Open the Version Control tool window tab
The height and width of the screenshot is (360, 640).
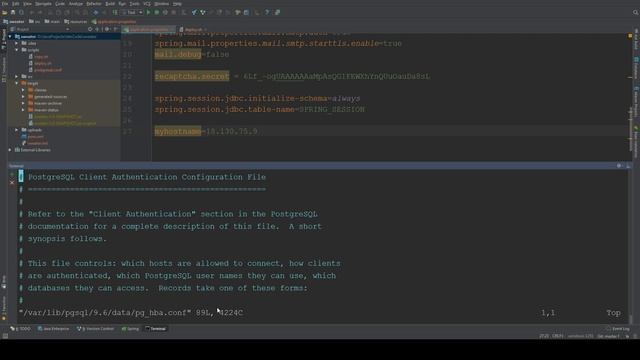95,329
